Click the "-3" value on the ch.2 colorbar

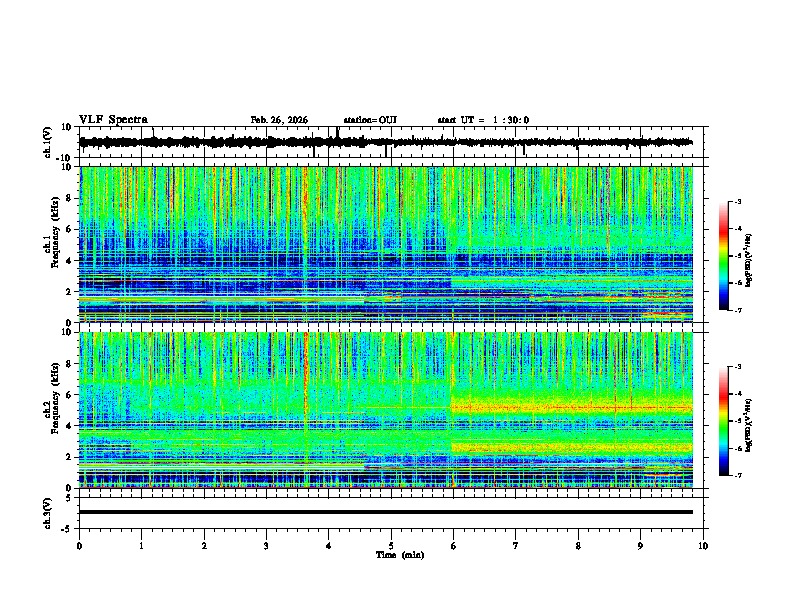pyautogui.click(x=738, y=367)
